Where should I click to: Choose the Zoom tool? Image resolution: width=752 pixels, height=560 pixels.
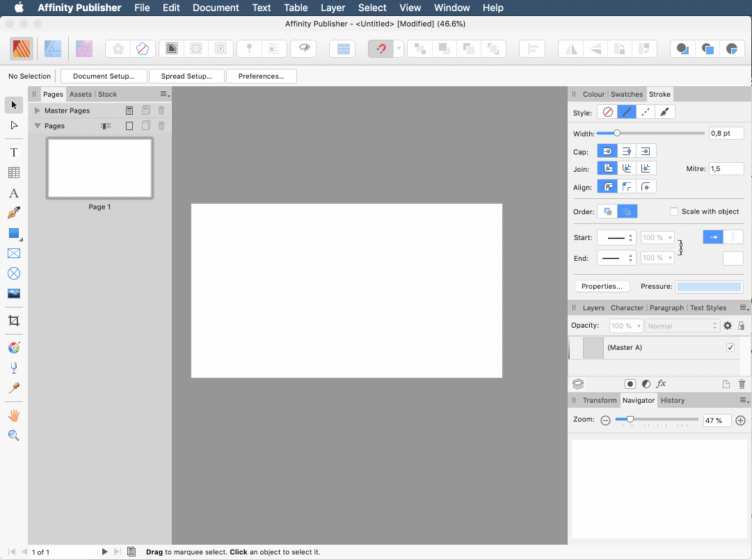pos(13,435)
